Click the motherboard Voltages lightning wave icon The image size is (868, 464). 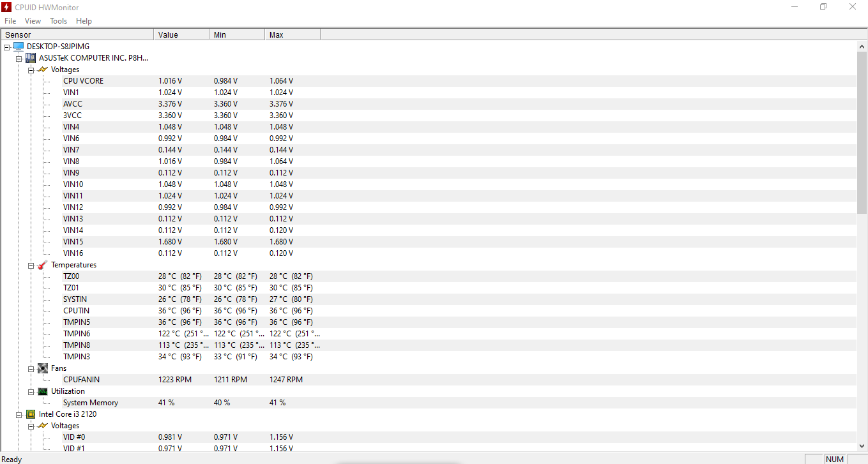43,70
